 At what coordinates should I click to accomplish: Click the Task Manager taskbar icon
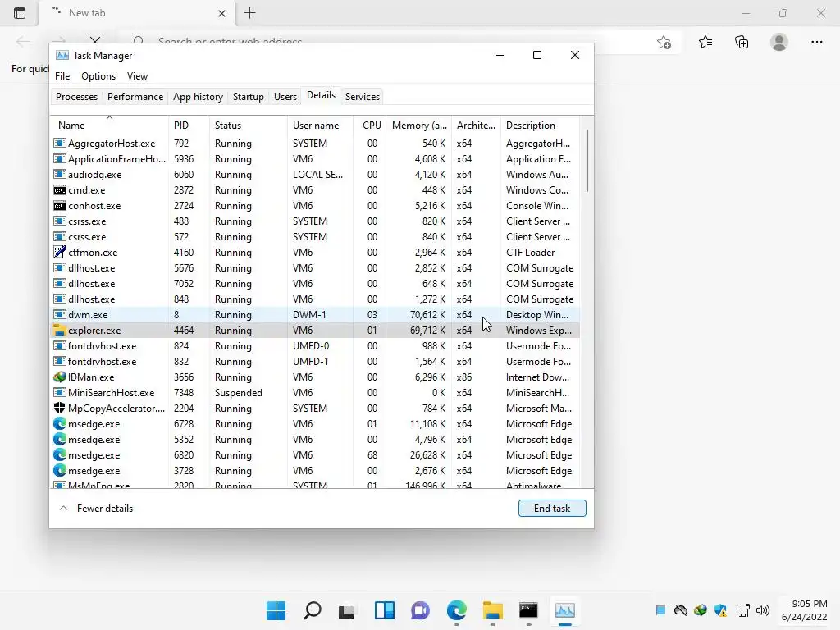coord(564,610)
